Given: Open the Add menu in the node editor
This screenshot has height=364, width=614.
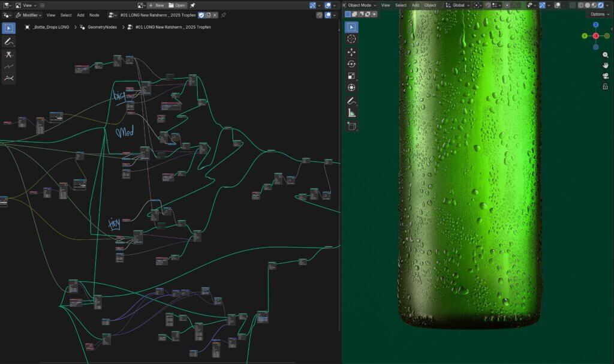Looking at the screenshot, I should [x=81, y=15].
